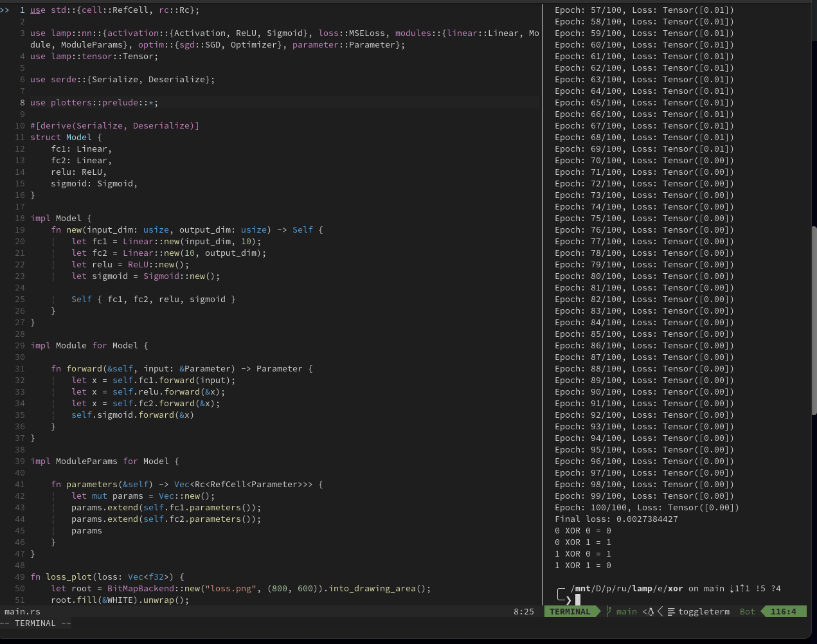
Task: Click the 'use plotters::prelude::*;' line
Action: 94,102
